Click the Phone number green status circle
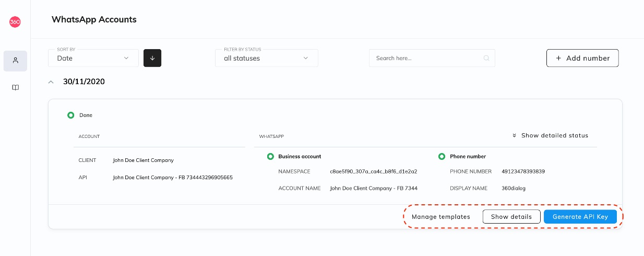The image size is (644, 256). coord(442,156)
